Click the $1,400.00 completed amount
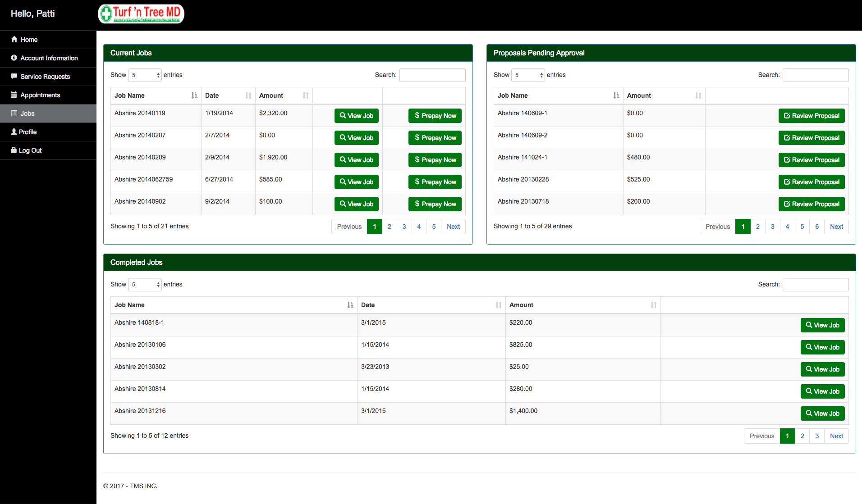The height and width of the screenshot is (504, 862). (x=523, y=411)
